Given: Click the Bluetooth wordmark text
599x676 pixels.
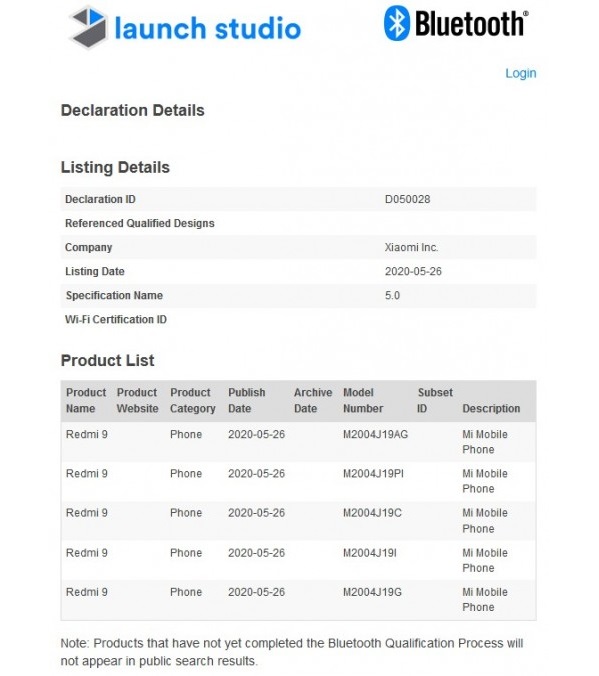Looking at the screenshot, I should [471, 24].
